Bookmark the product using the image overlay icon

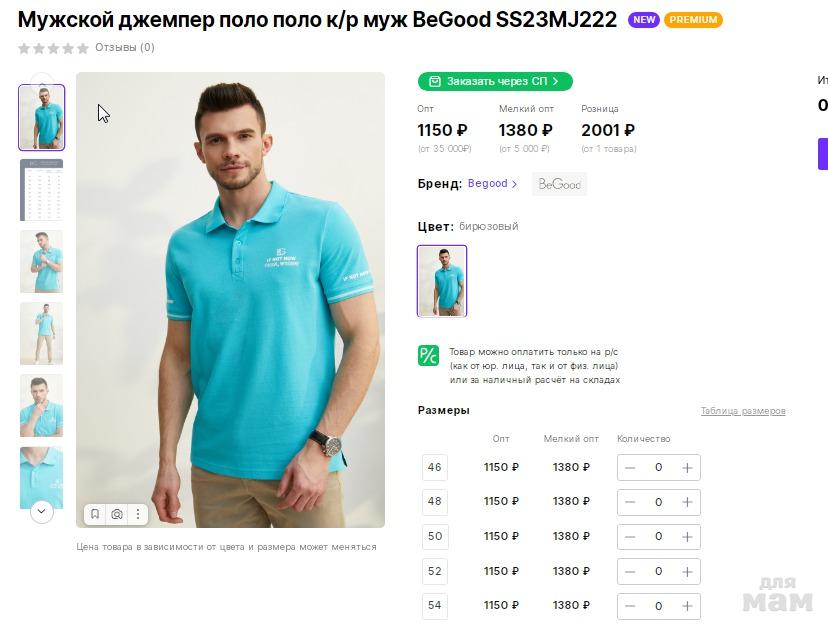[x=95, y=514]
